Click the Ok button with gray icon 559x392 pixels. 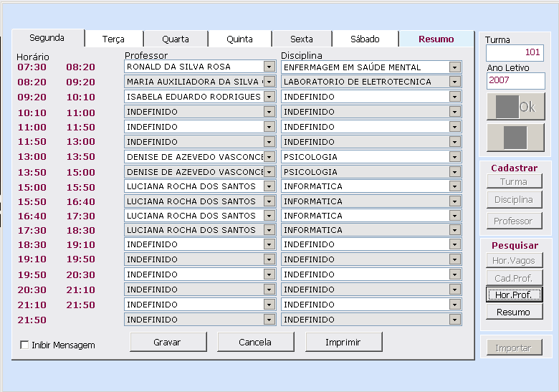(x=515, y=107)
